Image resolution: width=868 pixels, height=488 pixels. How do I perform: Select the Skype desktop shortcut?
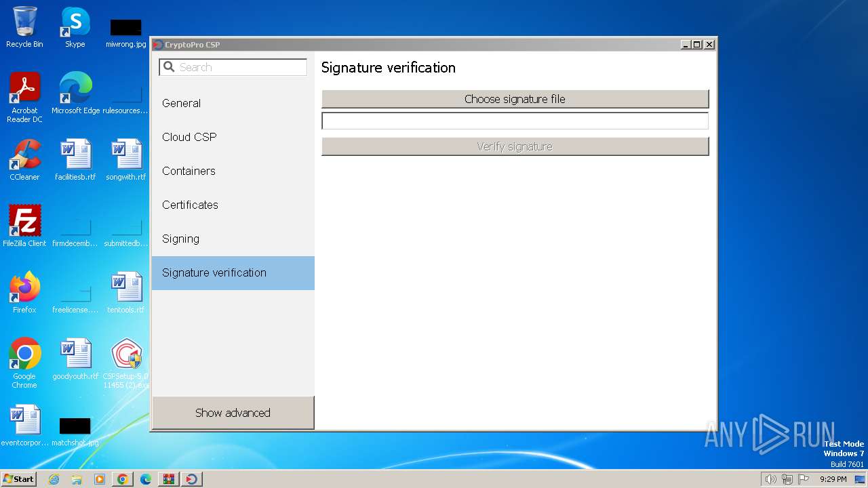coord(75,27)
